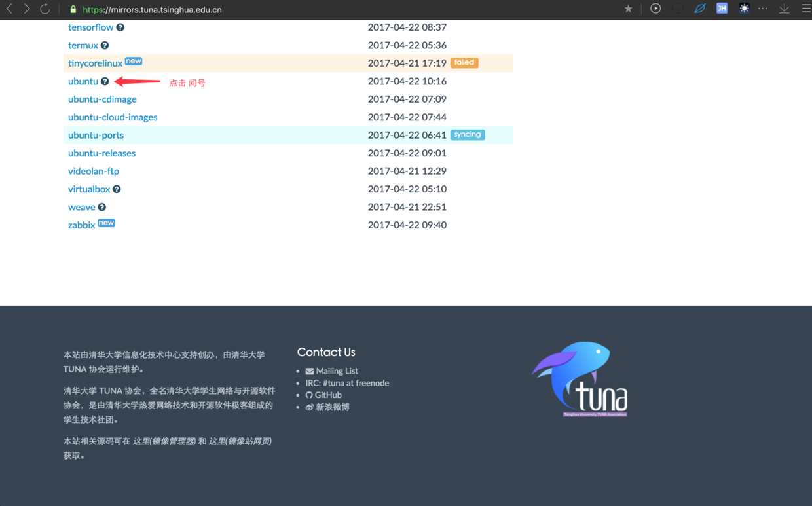Image resolution: width=812 pixels, height=506 pixels.
Task: Open the ubuntu-cloud-images mirror link
Action: tap(113, 117)
